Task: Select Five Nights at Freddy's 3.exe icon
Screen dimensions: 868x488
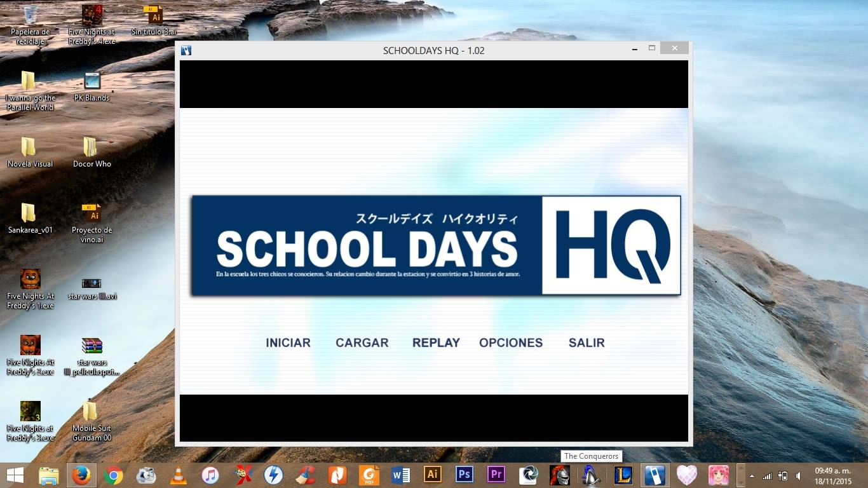Action: pyautogui.click(x=30, y=421)
